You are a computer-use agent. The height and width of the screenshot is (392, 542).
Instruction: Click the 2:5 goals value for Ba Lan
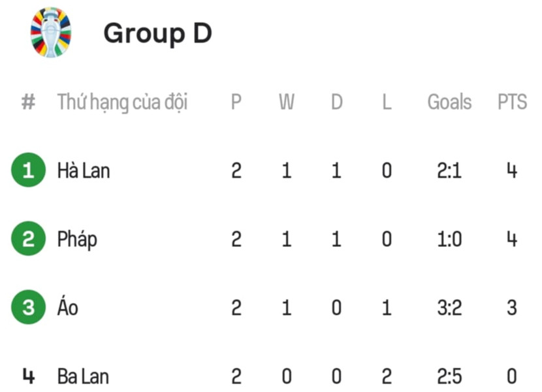point(449,376)
